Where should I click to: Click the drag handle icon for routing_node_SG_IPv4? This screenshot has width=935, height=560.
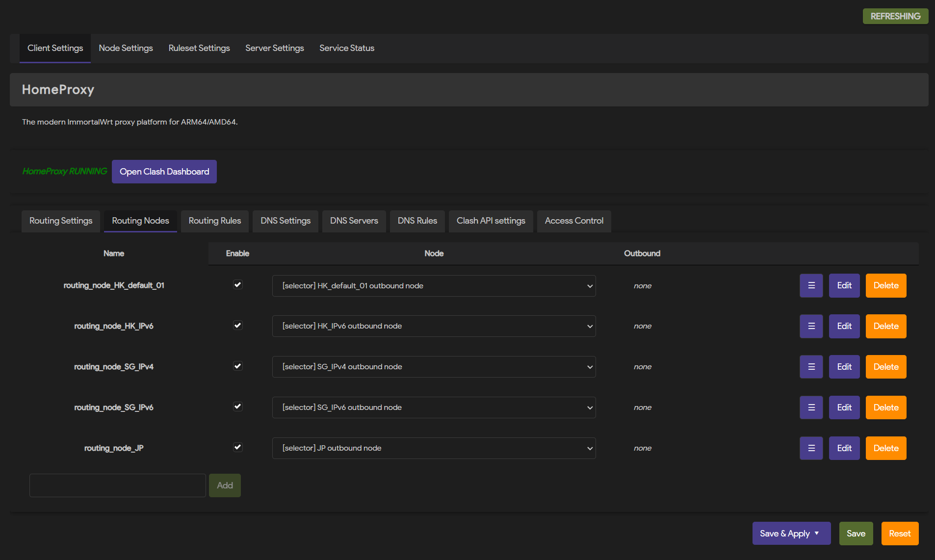pyautogui.click(x=811, y=367)
